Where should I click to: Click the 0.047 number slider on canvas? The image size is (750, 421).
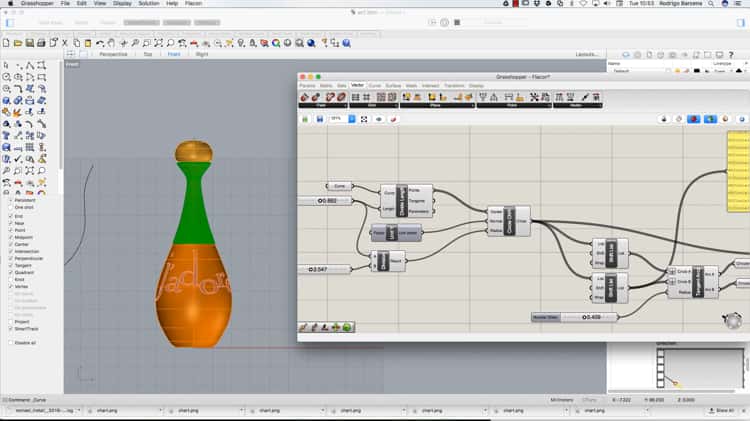pos(325,270)
